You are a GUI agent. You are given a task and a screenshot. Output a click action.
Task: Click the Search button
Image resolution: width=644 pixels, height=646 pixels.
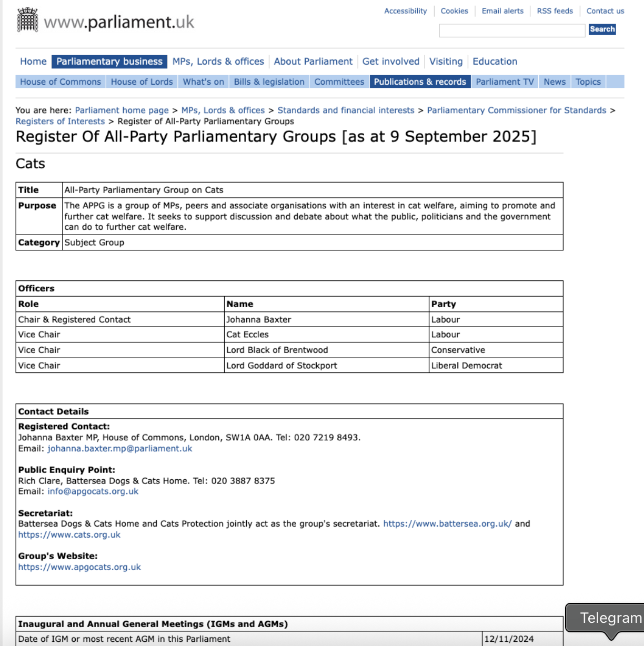point(602,29)
